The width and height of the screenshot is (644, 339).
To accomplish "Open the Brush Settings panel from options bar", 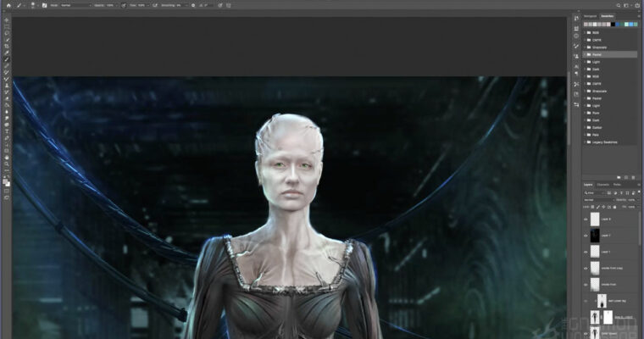I will click(44, 5).
